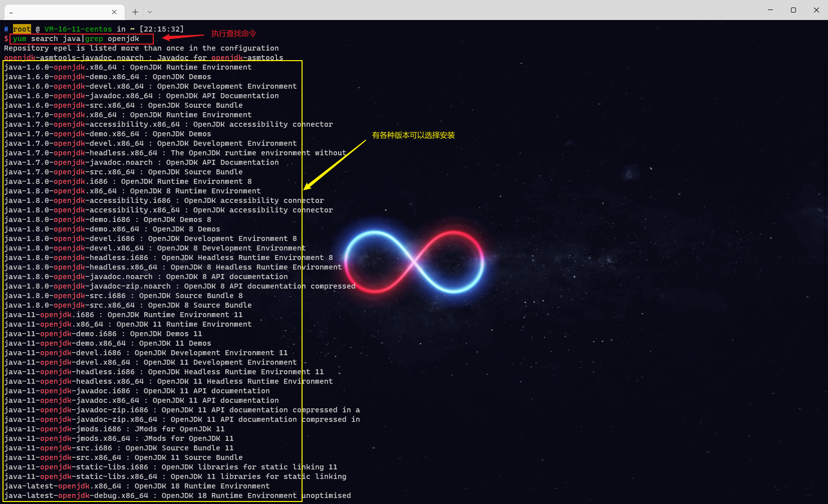The image size is (828, 504).
Task: Click the java-11-openjdk-devel.x86_64 line
Action: pyautogui.click(x=150, y=362)
